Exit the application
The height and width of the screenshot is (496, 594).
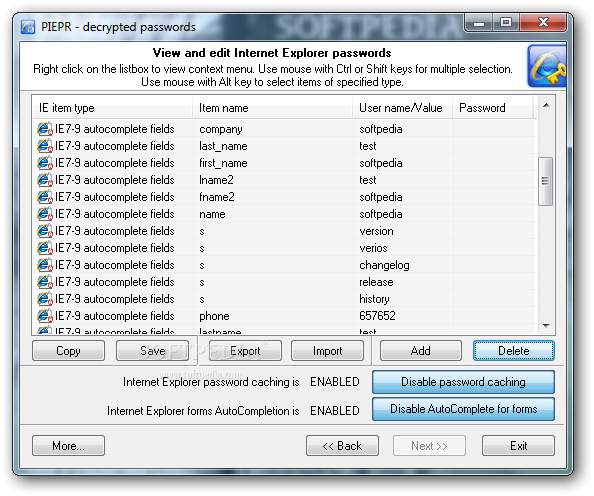(518, 446)
